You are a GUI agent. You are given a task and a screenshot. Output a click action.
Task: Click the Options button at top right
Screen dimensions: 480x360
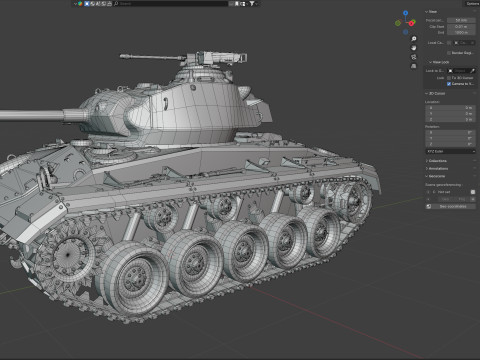472,3
